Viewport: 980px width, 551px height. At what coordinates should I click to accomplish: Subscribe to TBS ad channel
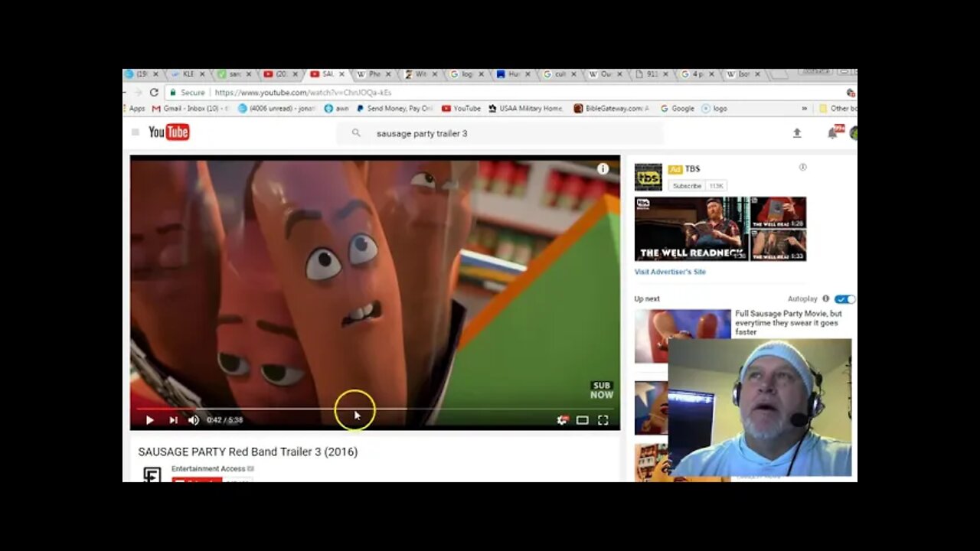[687, 186]
